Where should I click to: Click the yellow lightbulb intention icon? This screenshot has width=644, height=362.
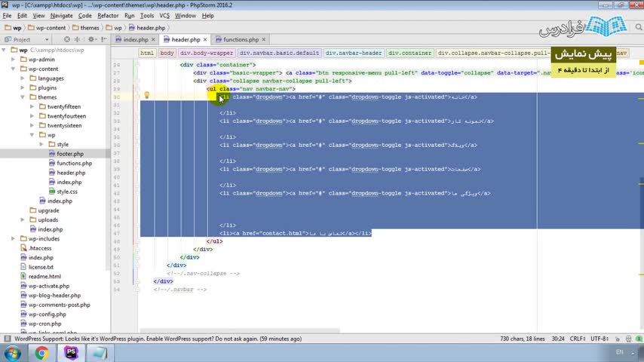click(146, 95)
